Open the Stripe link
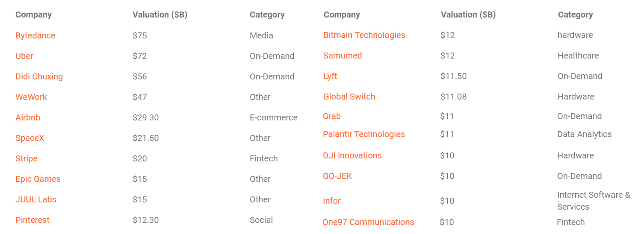This screenshot has width=644, height=234. [x=27, y=158]
